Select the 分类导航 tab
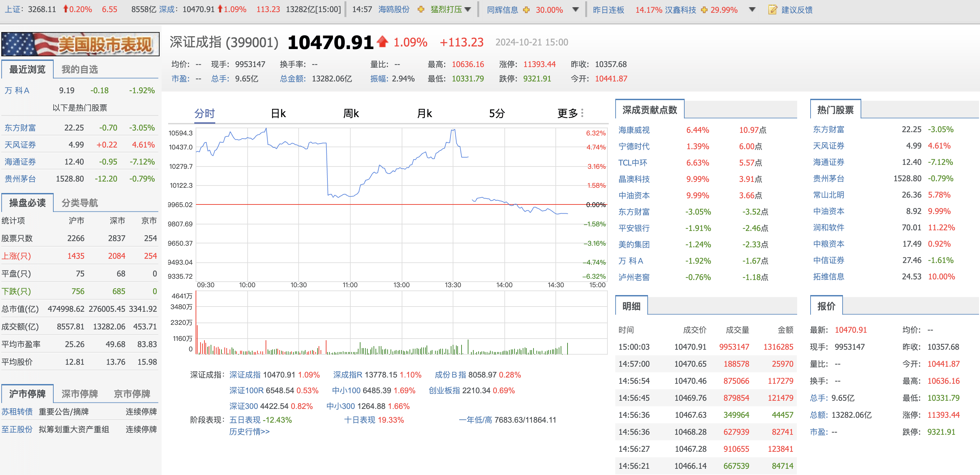The width and height of the screenshot is (980, 475). (x=79, y=202)
